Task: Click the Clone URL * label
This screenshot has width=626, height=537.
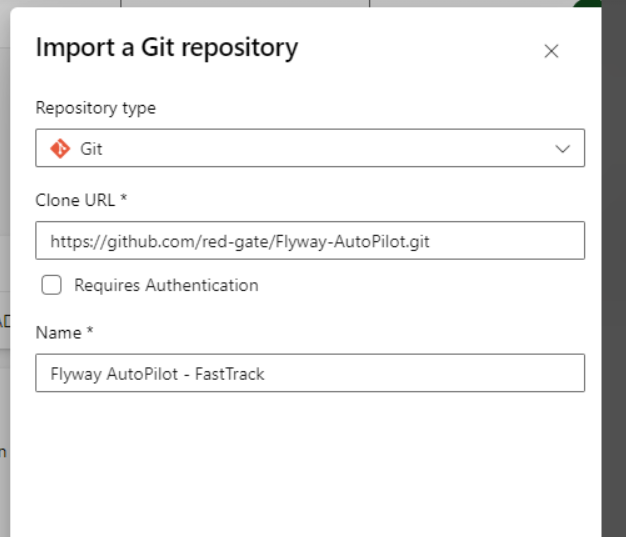Action: pyautogui.click(x=81, y=200)
